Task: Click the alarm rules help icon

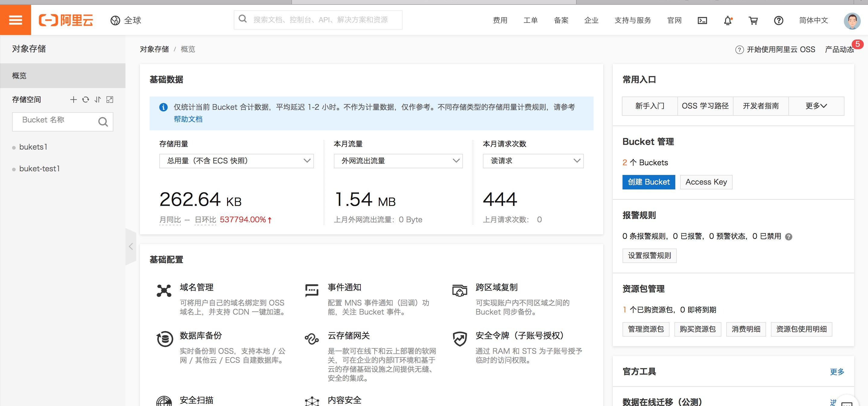Action: (x=788, y=236)
